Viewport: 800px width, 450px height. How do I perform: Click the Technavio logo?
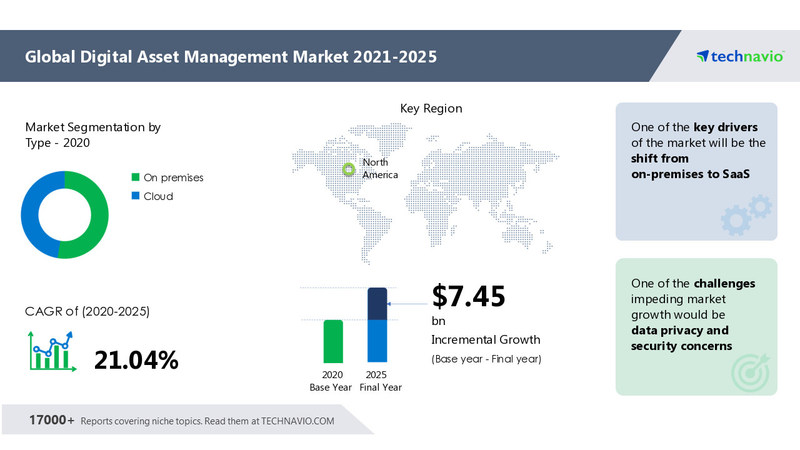736,57
